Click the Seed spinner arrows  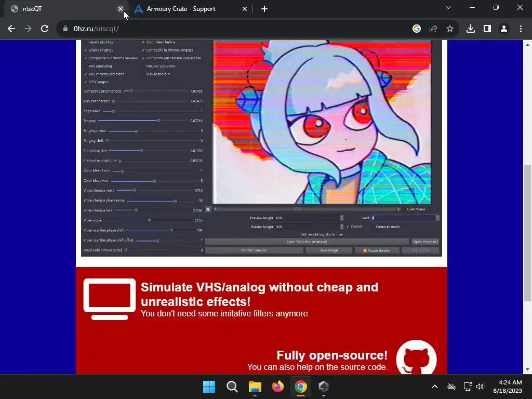(x=437, y=218)
